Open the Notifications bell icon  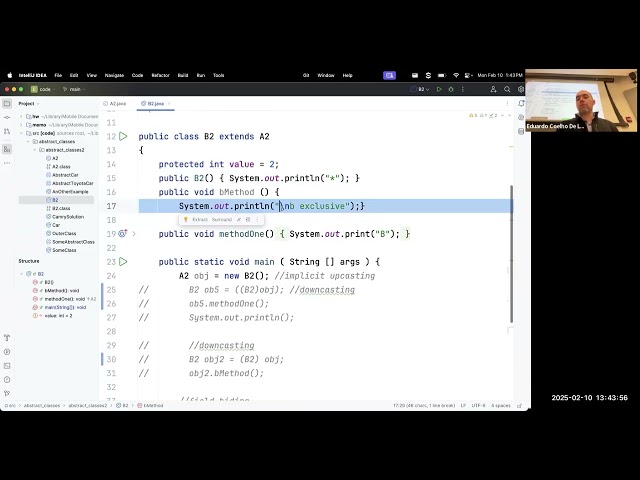521,104
